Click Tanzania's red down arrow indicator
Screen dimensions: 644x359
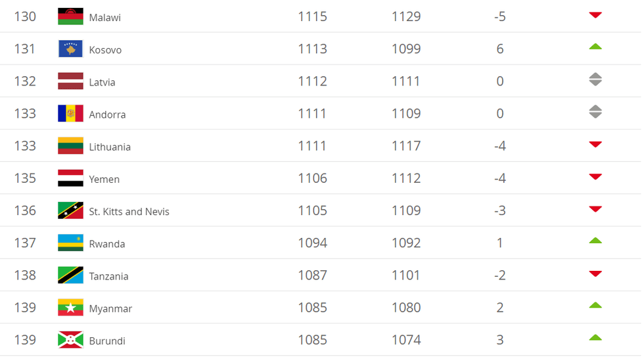pos(595,274)
